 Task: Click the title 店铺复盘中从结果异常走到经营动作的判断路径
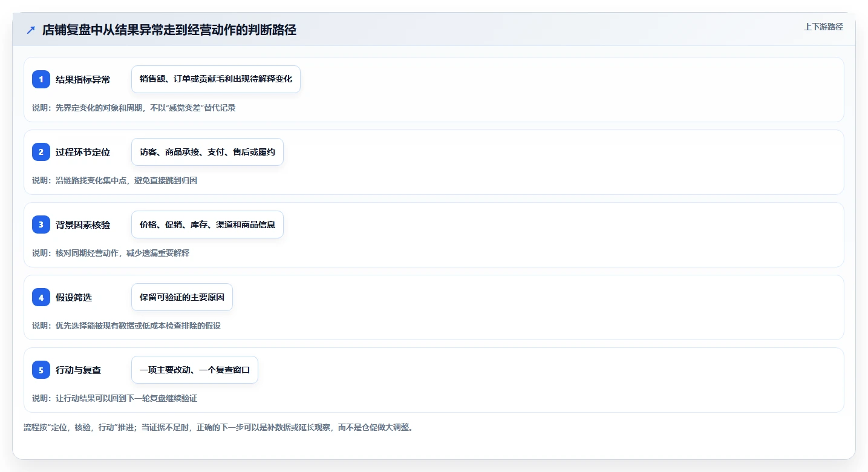point(169,30)
